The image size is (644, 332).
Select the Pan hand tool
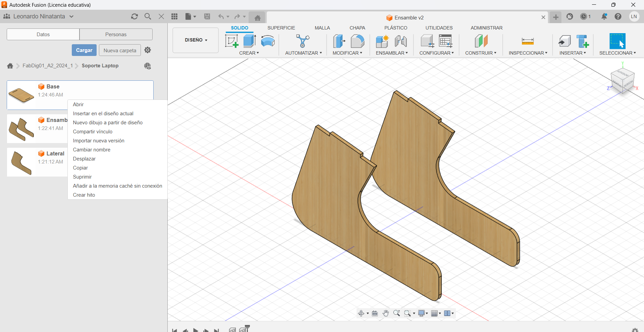[386, 313]
